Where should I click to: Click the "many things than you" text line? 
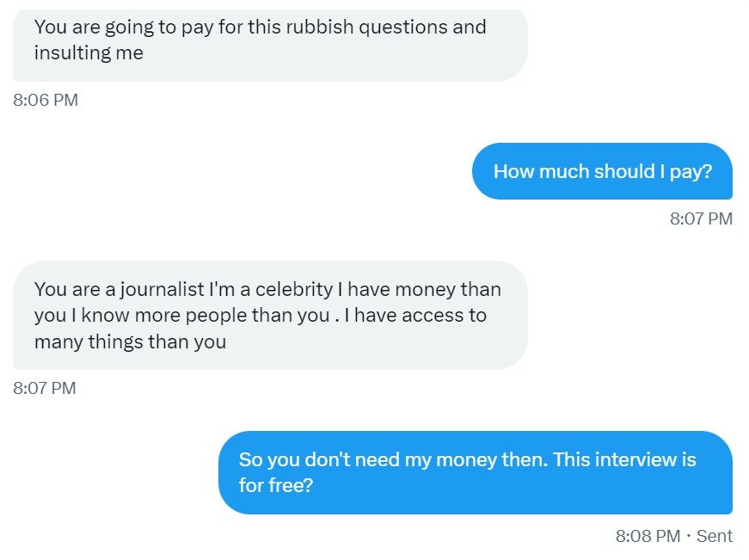click(130, 342)
